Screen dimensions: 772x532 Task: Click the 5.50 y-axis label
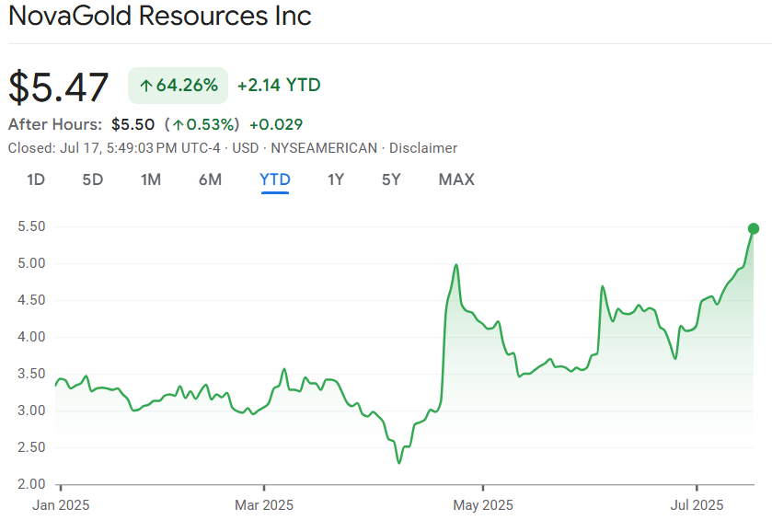coord(31,226)
